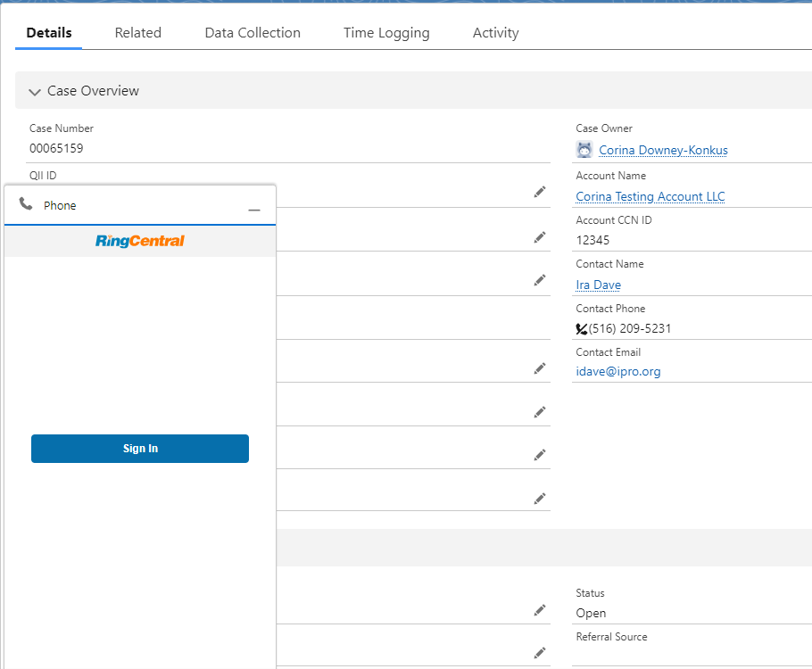This screenshot has height=669, width=812.
Task: Click the edit pencil level with Referral Source
Action: coord(540,653)
